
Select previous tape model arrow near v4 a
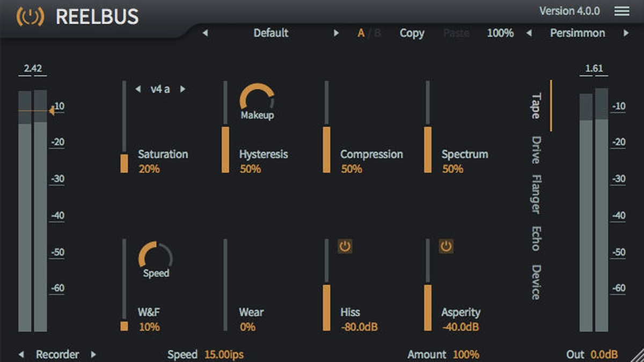pyautogui.click(x=138, y=89)
